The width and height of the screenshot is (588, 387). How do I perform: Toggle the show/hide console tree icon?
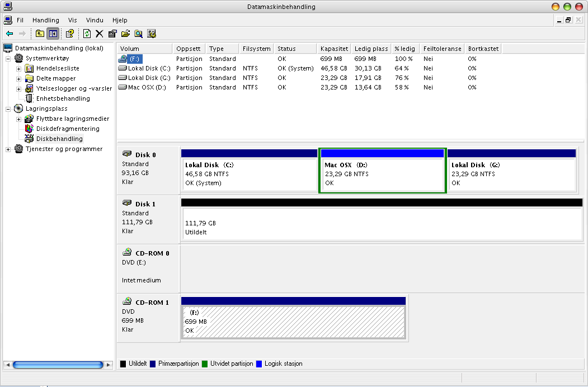(x=53, y=34)
